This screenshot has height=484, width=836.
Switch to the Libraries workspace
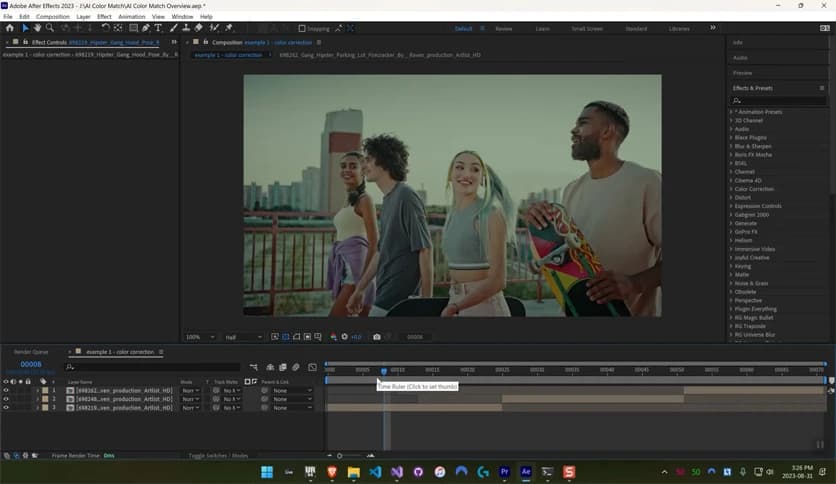[x=679, y=29]
